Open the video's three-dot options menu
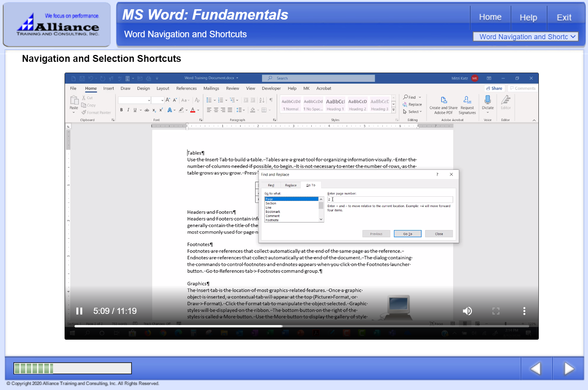 point(524,311)
